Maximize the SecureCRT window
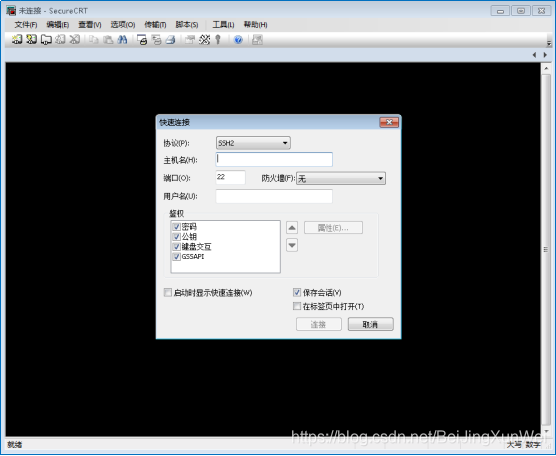556x456 pixels. (x=521, y=11)
